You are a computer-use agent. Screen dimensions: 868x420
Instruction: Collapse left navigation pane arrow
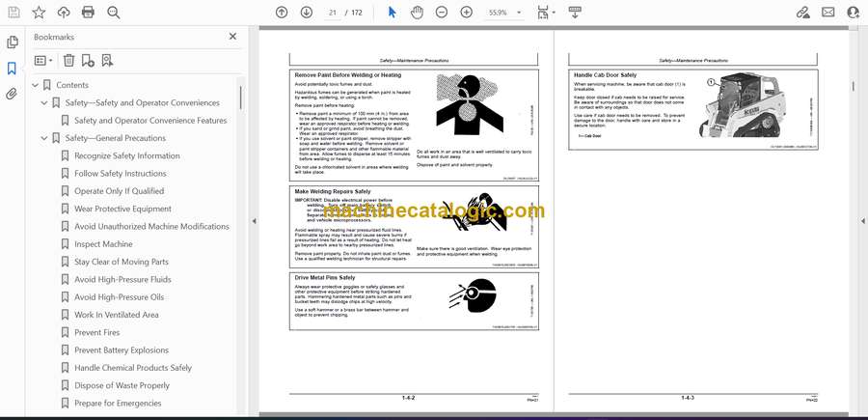click(x=254, y=221)
